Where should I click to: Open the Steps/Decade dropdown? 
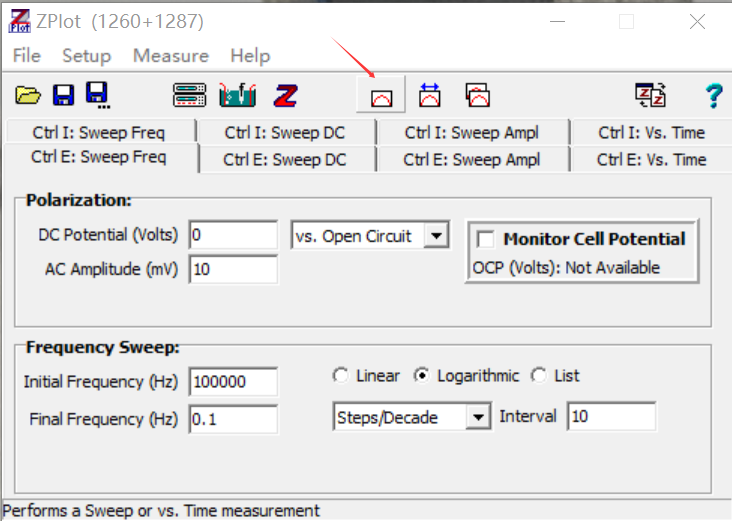[479, 417]
